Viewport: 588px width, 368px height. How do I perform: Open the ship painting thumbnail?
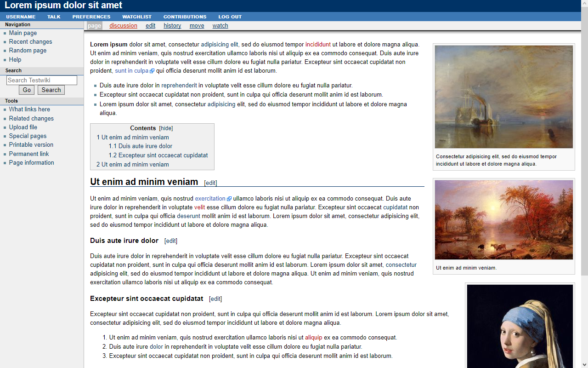tap(503, 97)
